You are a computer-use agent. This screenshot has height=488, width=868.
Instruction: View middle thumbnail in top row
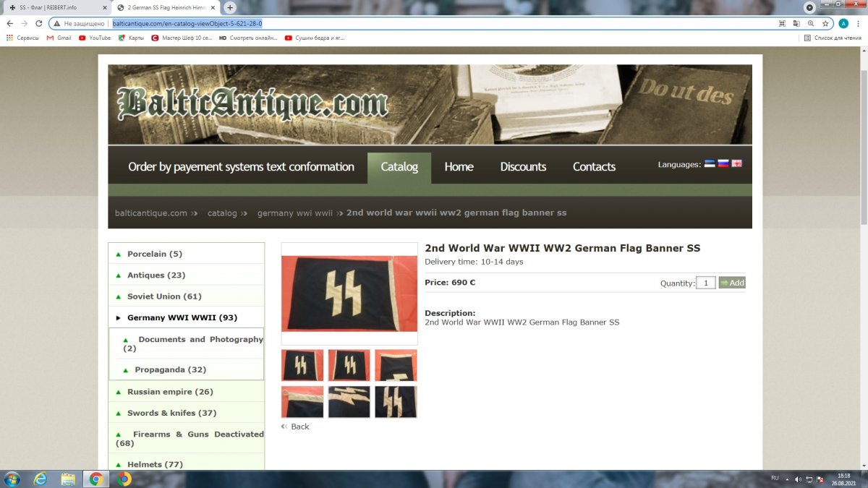coord(349,365)
